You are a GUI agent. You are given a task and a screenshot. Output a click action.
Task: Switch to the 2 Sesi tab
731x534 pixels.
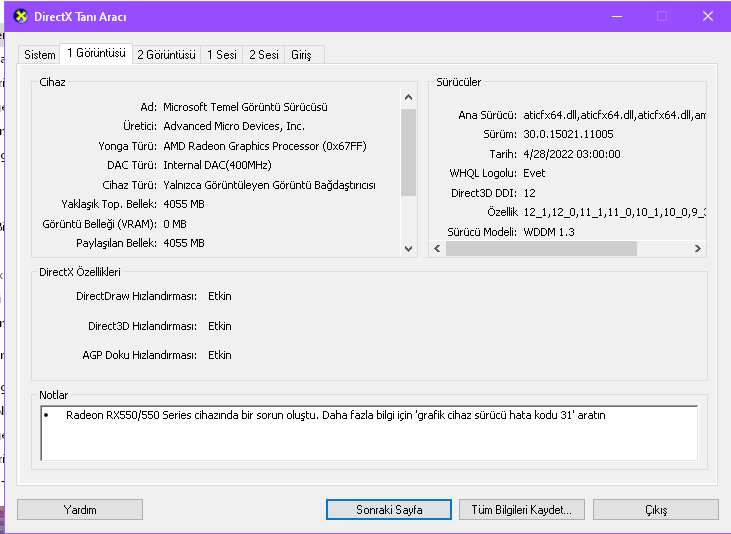[x=264, y=55]
